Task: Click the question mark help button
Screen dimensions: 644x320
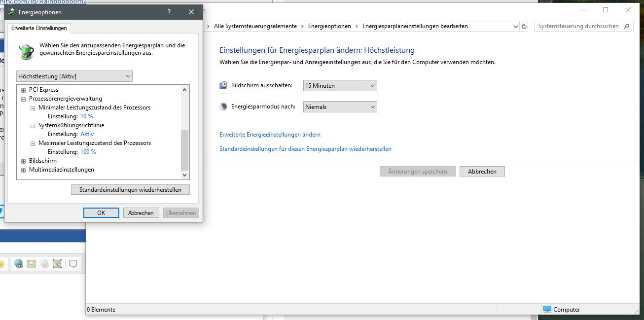Action: tap(169, 12)
